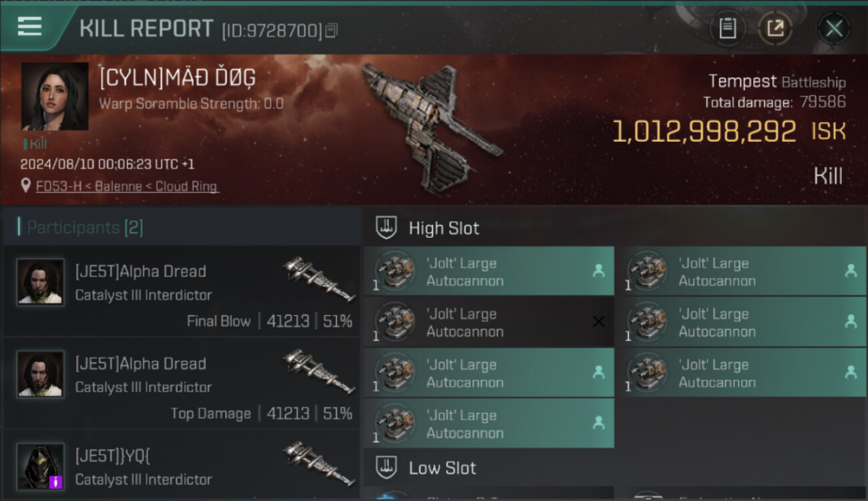Viewport: 868px width, 501px height.
Task: Click the share export icon in the header
Action: tap(775, 29)
